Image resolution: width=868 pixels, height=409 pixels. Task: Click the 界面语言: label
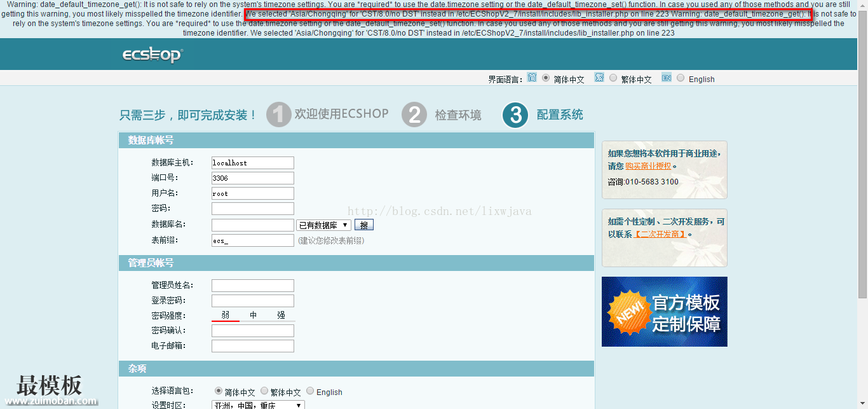[505, 79]
